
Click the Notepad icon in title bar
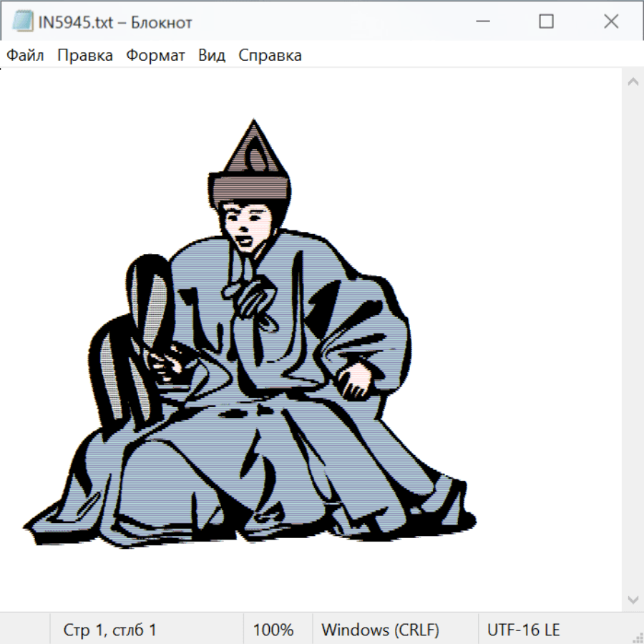pyautogui.click(x=22, y=22)
